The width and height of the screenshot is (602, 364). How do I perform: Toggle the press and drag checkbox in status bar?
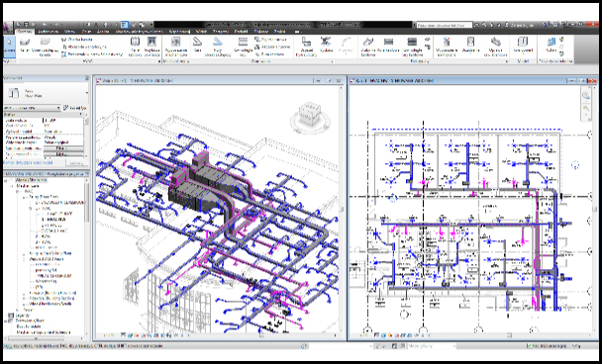click(x=530, y=346)
